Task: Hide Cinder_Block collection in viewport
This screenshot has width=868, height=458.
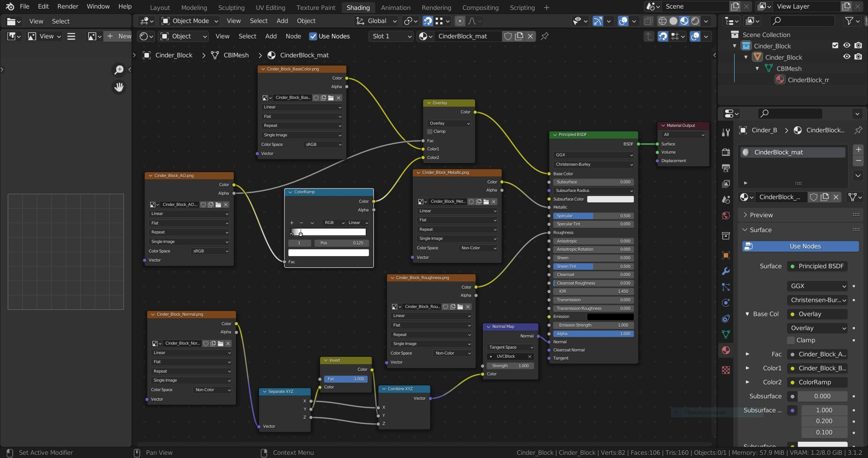Action: pyautogui.click(x=847, y=46)
